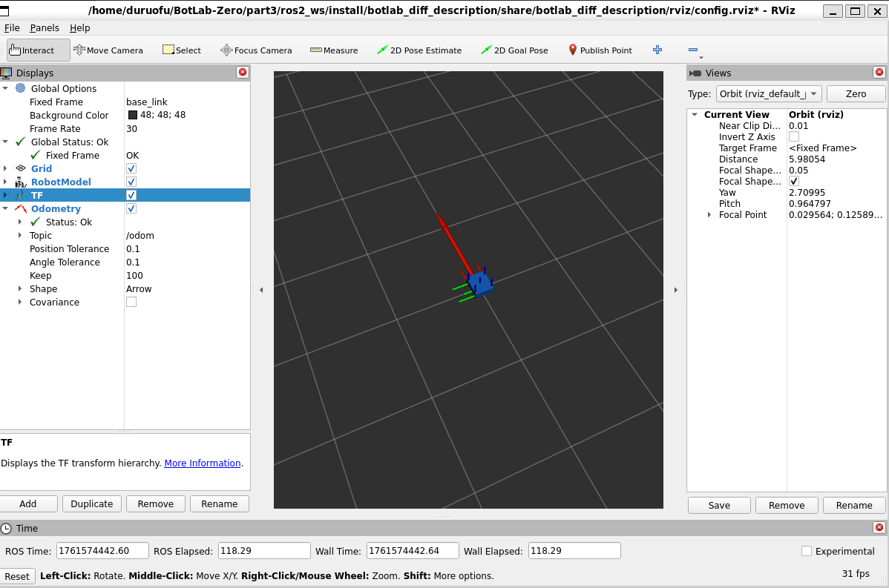The height and width of the screenshot is (588, 889).
Task: Click the Publish Point tool
Action: pyautogui.click(x=600, y=50)
